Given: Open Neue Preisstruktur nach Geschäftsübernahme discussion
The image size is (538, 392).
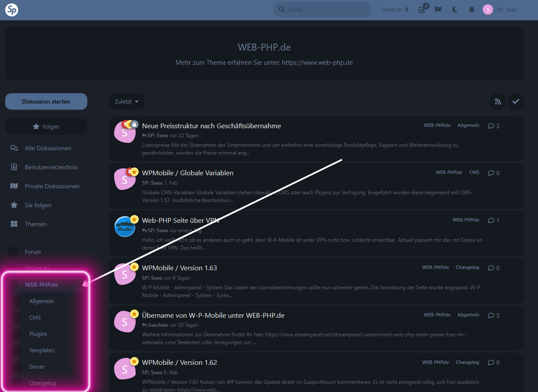Looking at the screenshot, I should pos(211,126).
